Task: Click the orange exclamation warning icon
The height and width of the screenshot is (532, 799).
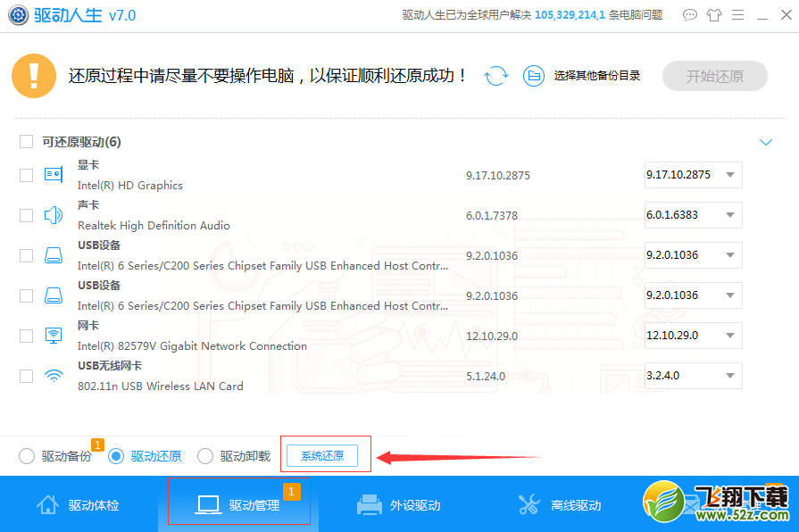Action: 34,76
